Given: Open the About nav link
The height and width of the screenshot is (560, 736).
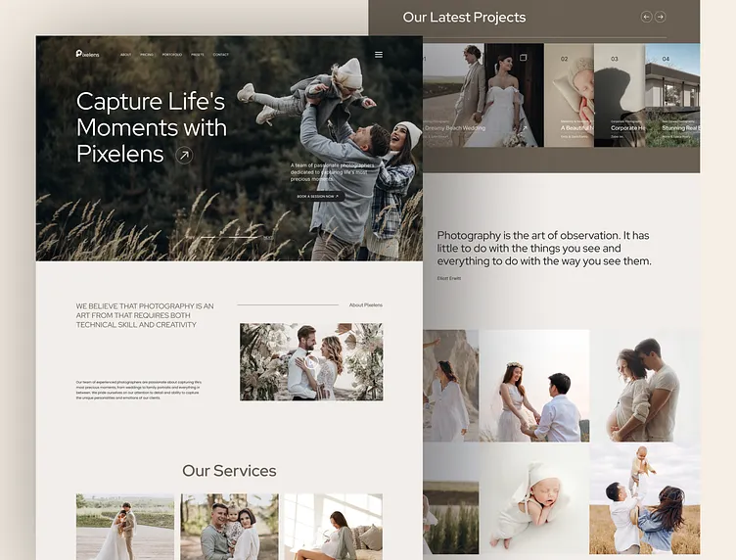Looking at the screenshot, I should [x=126, y=55].
